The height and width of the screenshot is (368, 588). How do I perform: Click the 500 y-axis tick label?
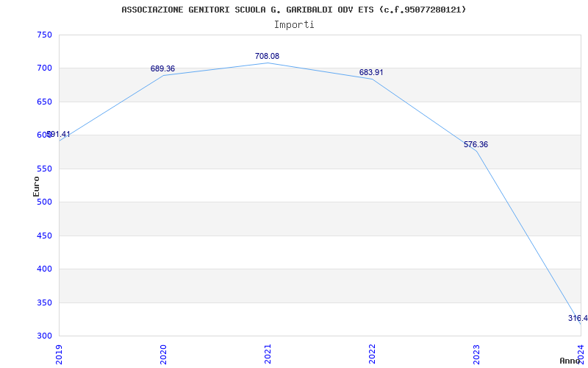[44, 202]
